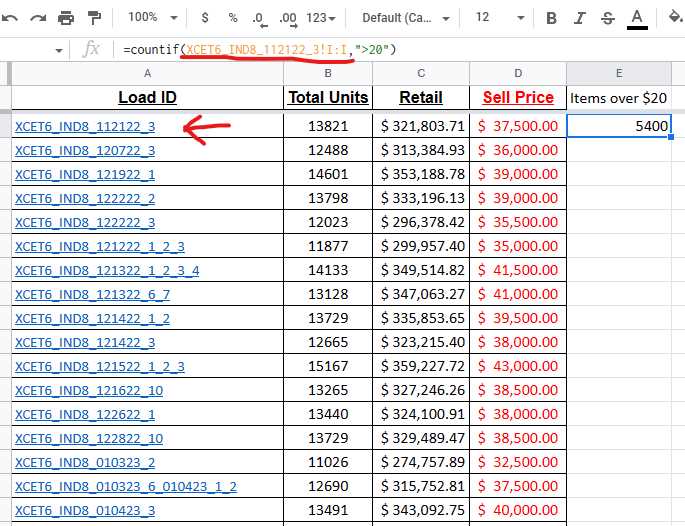685x526 pixels.
Task: Open link XCET6_IND8_121422_3
Action: 85,343
